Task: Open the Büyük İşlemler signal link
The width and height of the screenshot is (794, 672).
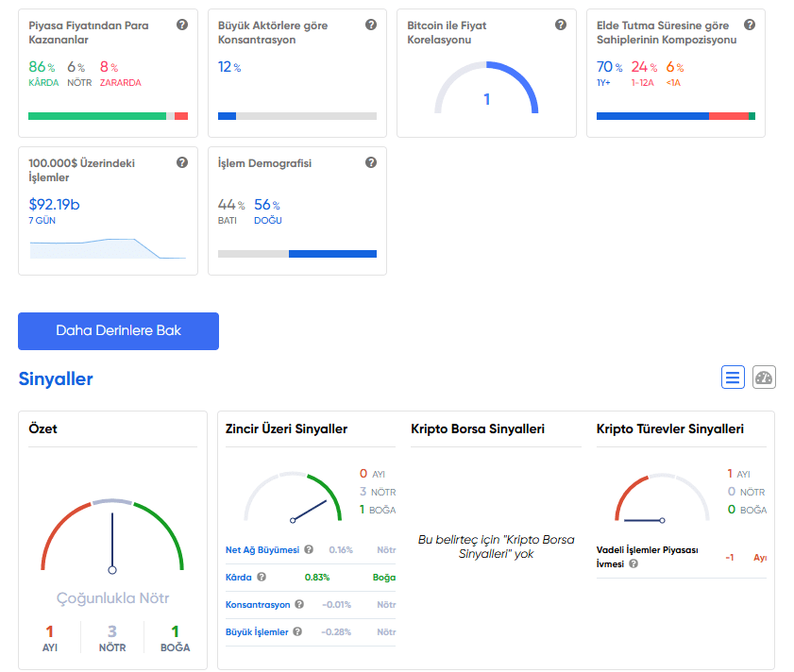Action: (257, 631)
